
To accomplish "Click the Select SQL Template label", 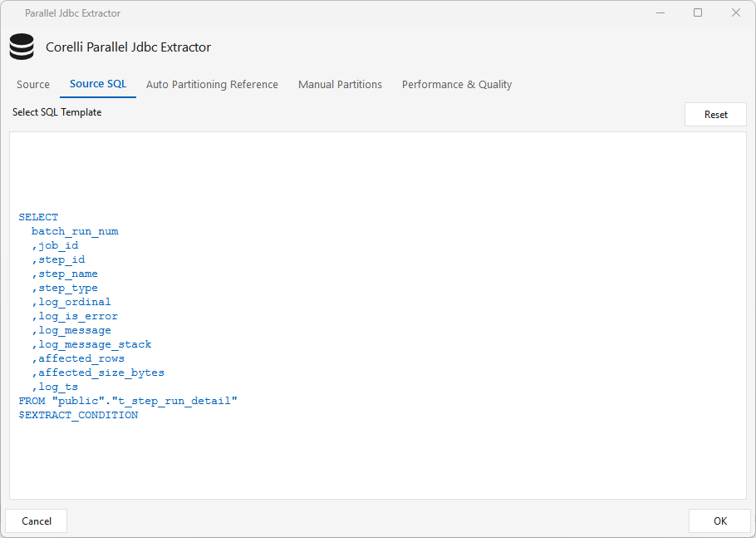I will coord(56,112).
